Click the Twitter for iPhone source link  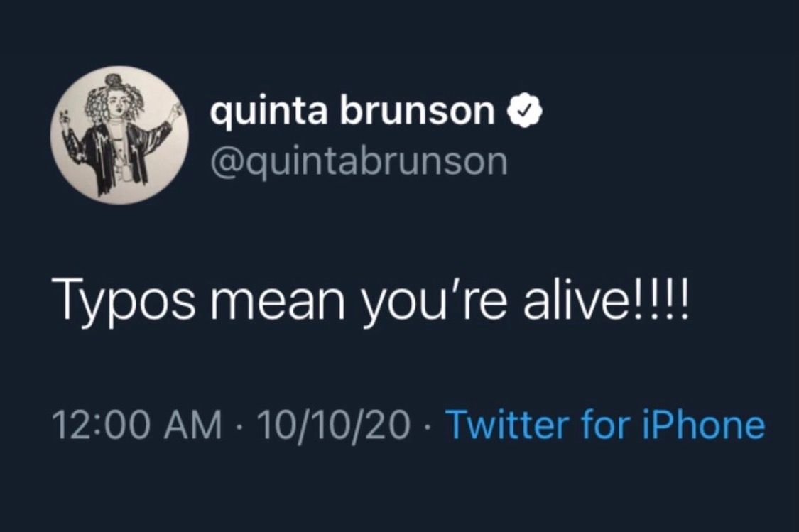click(604, 425)
